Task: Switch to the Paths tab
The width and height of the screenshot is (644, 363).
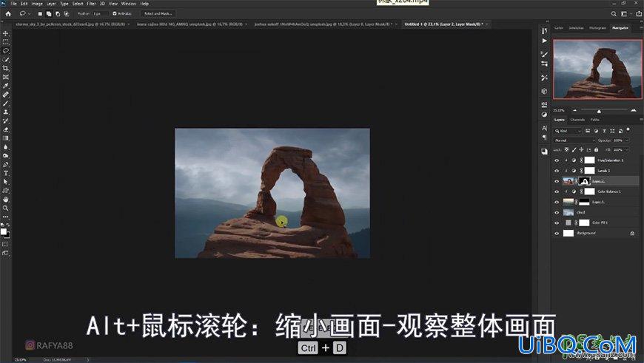Action: click(594, 120)
